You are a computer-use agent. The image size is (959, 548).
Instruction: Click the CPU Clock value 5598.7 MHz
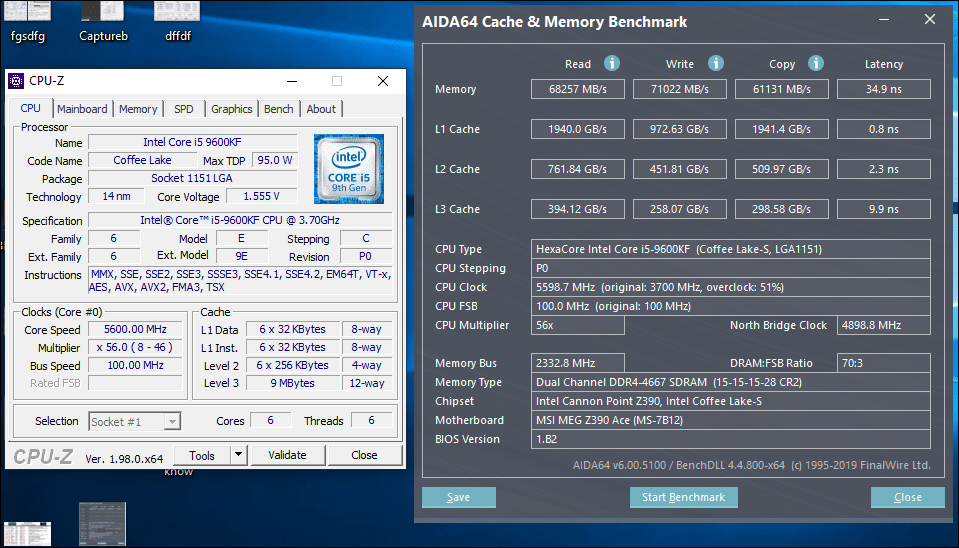pyautogui.click(x=731, y=287)
